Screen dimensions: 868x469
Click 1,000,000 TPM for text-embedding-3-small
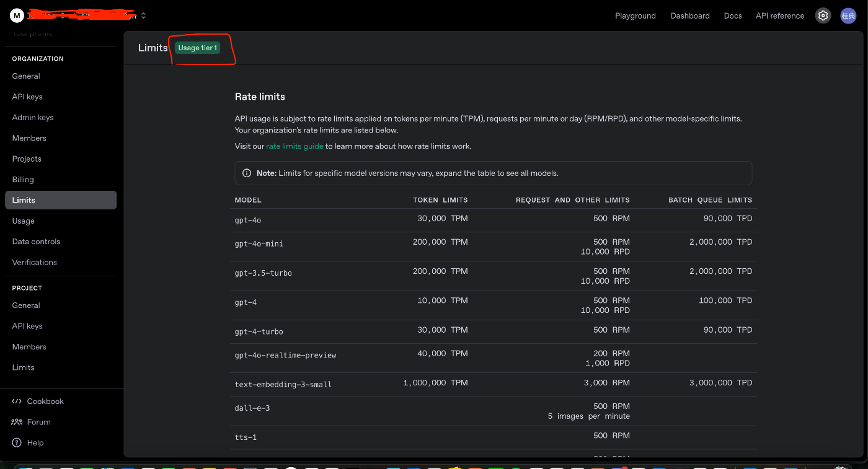tap(435, 383)
